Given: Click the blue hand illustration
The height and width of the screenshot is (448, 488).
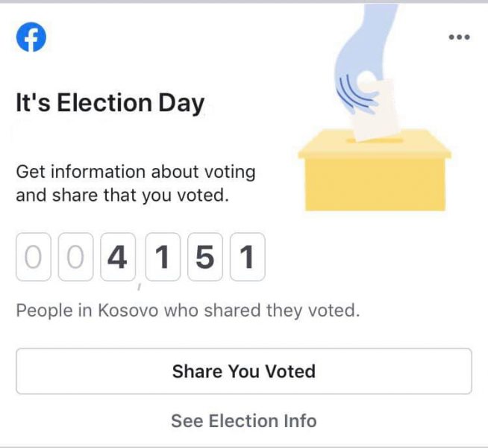Looking at the screenshot, I should point(363,56).
